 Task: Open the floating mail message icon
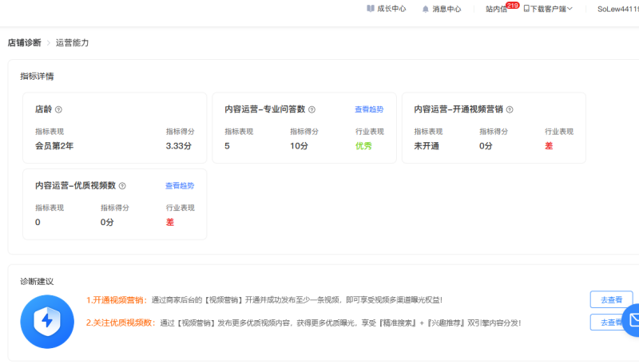point(633,319)
